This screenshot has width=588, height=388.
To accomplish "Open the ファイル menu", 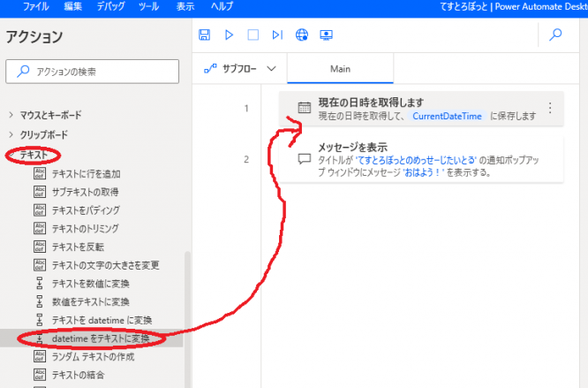I will coord(35,6).
